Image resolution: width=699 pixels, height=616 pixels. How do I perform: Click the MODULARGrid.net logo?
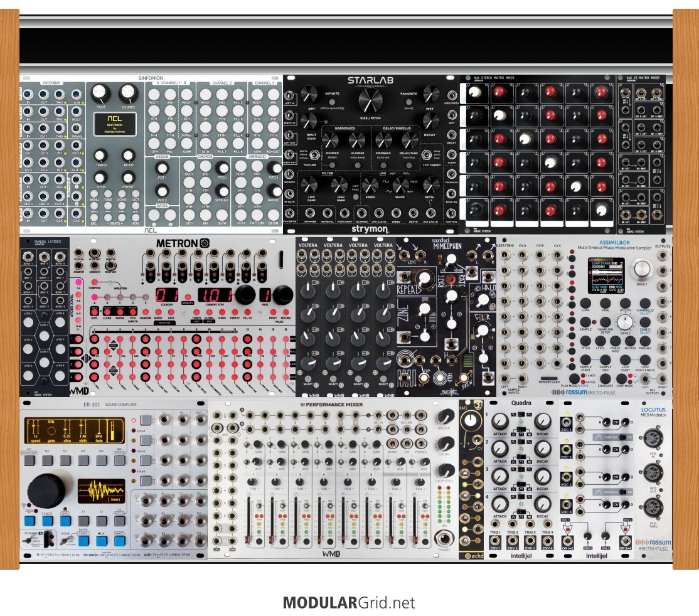[x=349, y=603]
